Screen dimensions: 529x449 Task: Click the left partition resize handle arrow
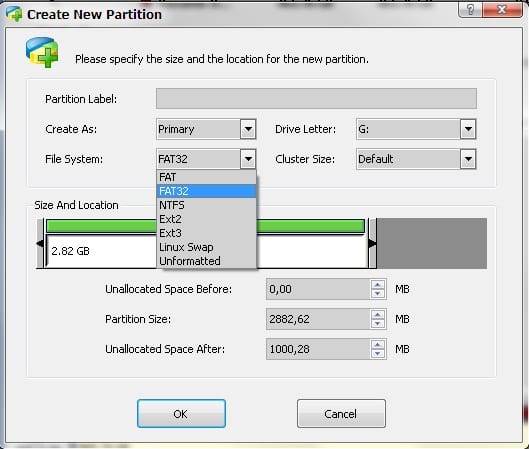[x=40, y=243]
